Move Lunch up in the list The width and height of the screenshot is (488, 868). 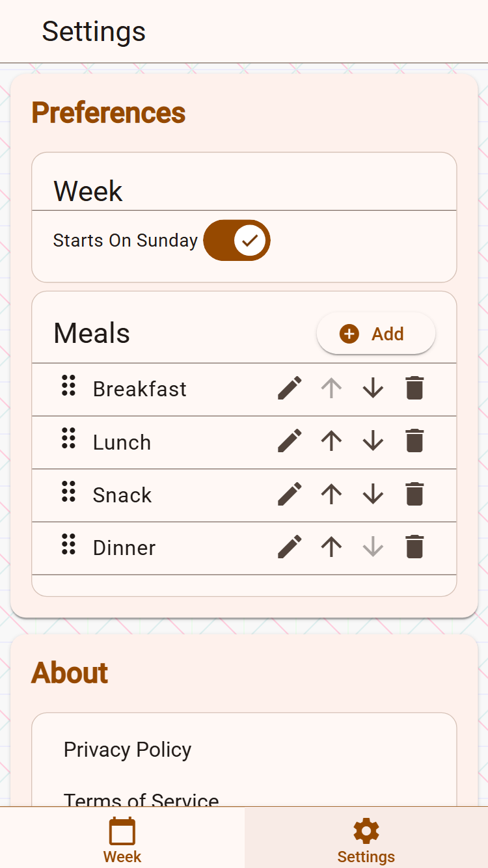tap(331, 441)
